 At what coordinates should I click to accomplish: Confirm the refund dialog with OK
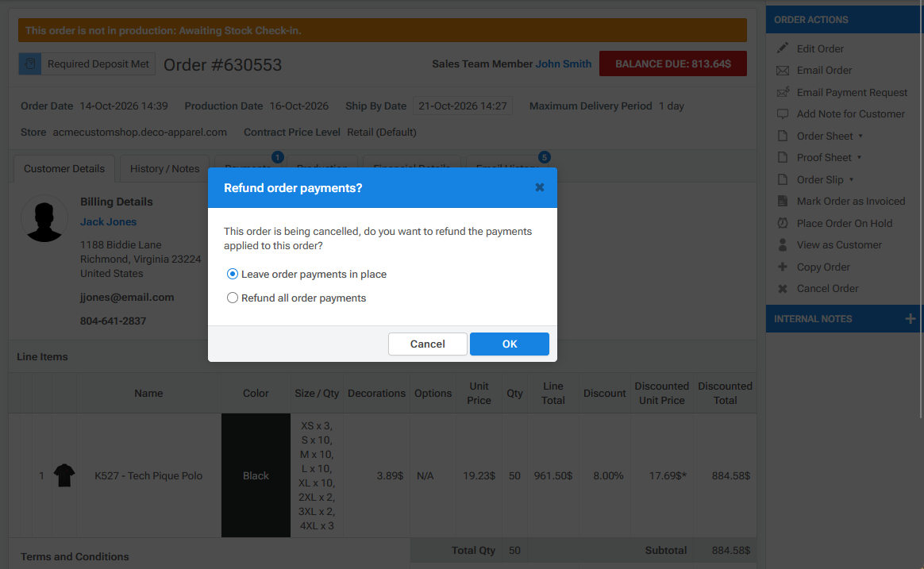click(x=509, y=344)
